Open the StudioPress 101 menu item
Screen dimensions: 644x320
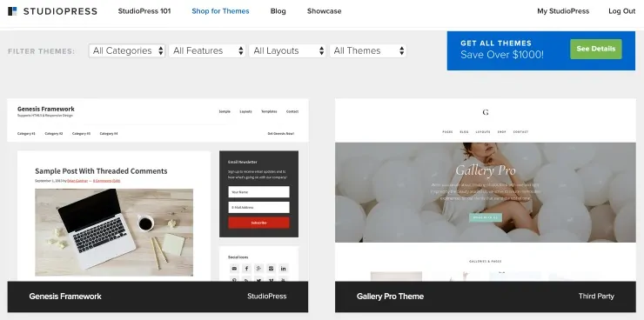point(144,11)
